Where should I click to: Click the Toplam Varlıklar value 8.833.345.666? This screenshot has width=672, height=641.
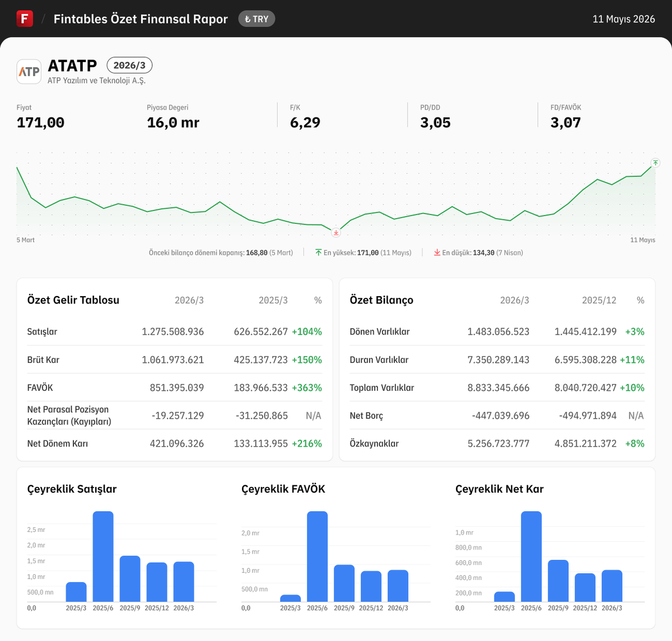pos(498,387)
